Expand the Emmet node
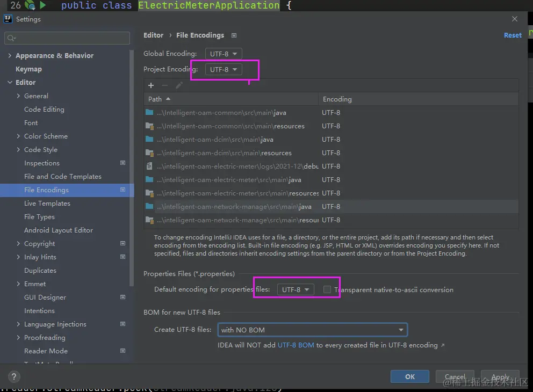The height and width of the screenshot is (392, 533). click(x=18, y=284)
